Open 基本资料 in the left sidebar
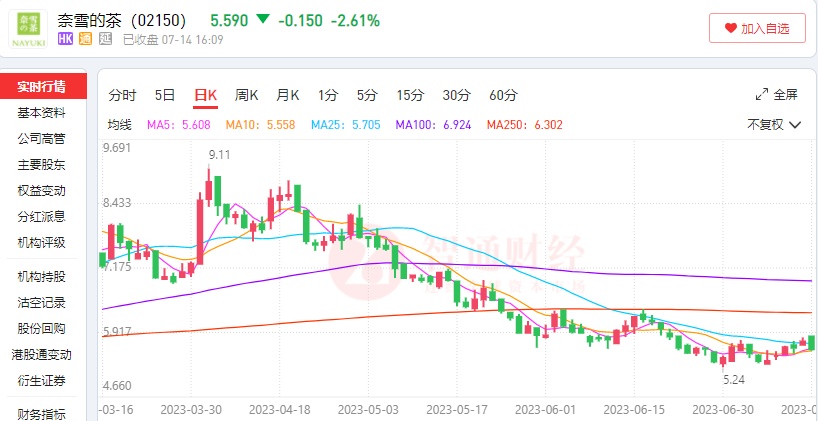The width and height of the screenshot is (818, 421). pos(41,112)
